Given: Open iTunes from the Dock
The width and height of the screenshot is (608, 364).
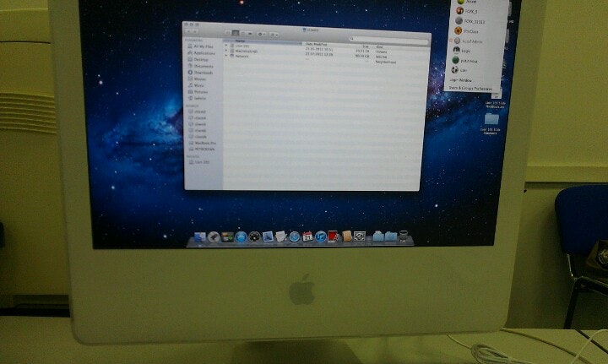Looking at the screenshot, I should click(321, 237).
